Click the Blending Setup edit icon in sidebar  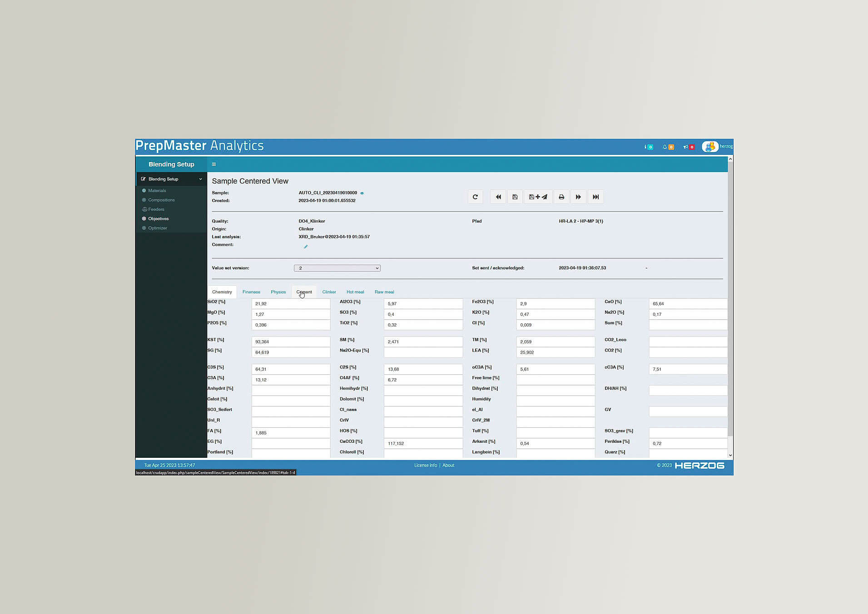point(144,179)
